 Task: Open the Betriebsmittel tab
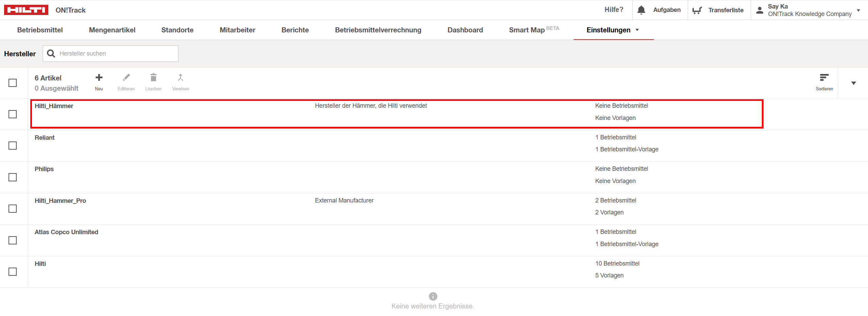(40, 30)
